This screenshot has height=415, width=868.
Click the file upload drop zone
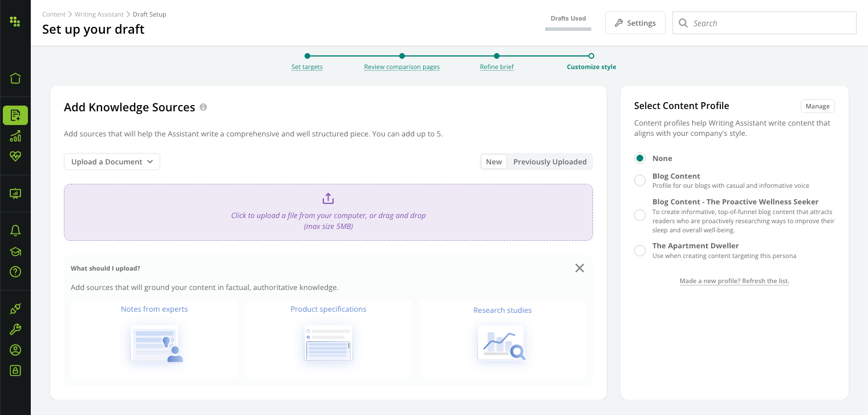pos(328,212)
